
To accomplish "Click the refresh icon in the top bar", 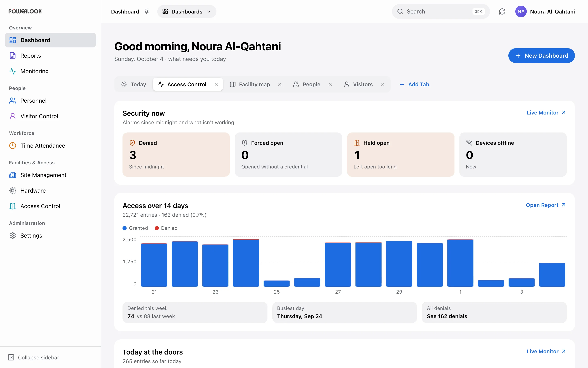I will click(502, 11).
